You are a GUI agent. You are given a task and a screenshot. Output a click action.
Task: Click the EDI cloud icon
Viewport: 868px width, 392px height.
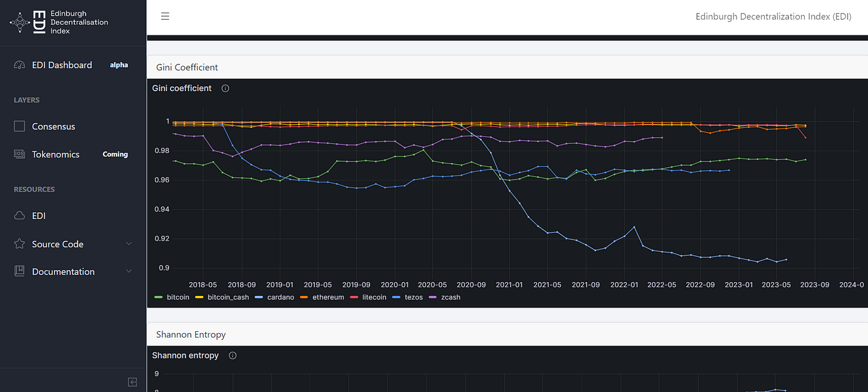19,216
